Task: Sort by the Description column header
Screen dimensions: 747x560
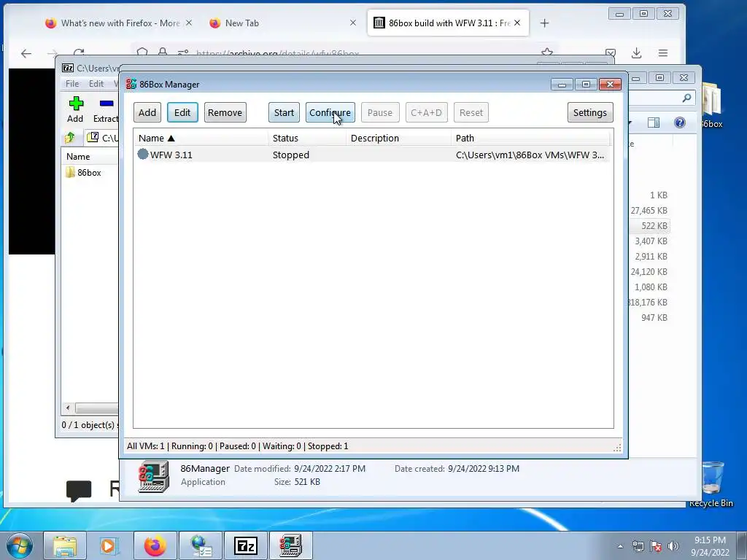Action: (398, 138)
